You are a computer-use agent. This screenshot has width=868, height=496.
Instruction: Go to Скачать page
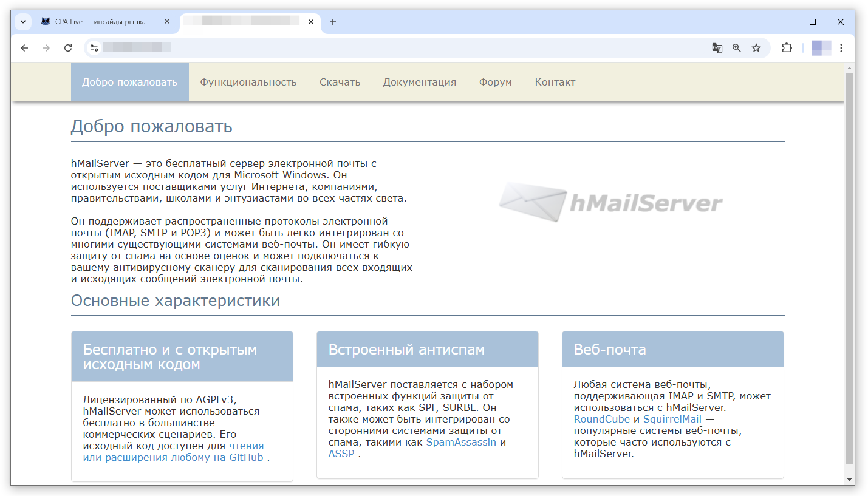[x=340, y=82]
